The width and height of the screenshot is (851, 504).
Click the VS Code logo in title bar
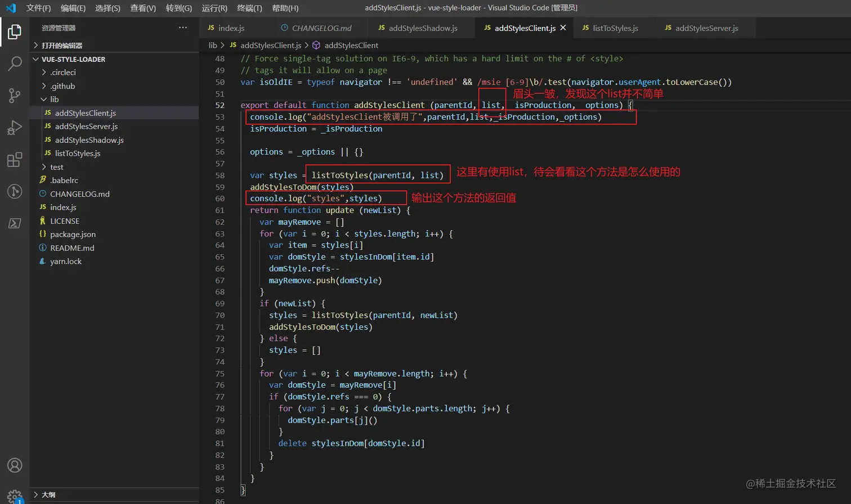[11, 8]
